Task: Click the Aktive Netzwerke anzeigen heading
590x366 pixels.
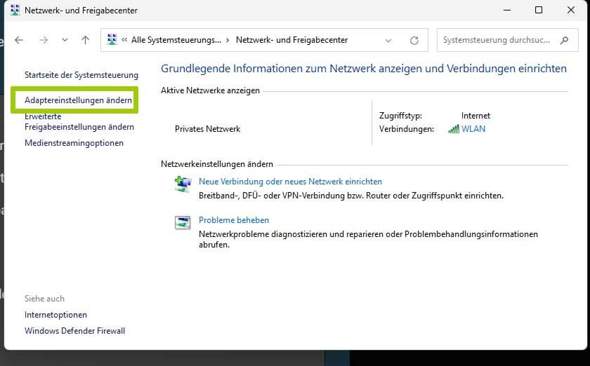Action: [x=210, y=91]
